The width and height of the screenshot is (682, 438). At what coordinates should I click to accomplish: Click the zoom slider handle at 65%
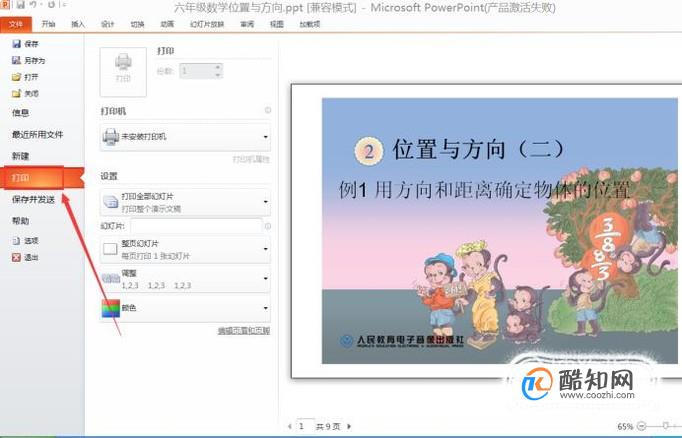[665, 426]
